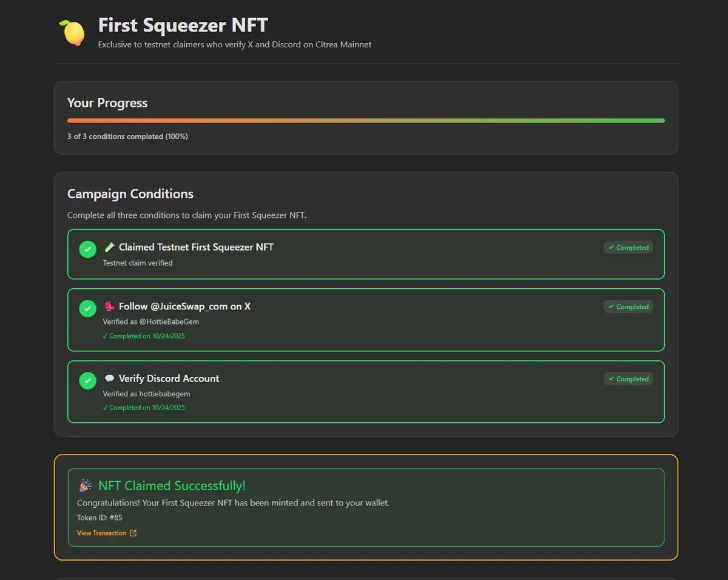
Task: Click the bird icon next to Follow @JuiceSwap_com
Action: tap(109, 306)
